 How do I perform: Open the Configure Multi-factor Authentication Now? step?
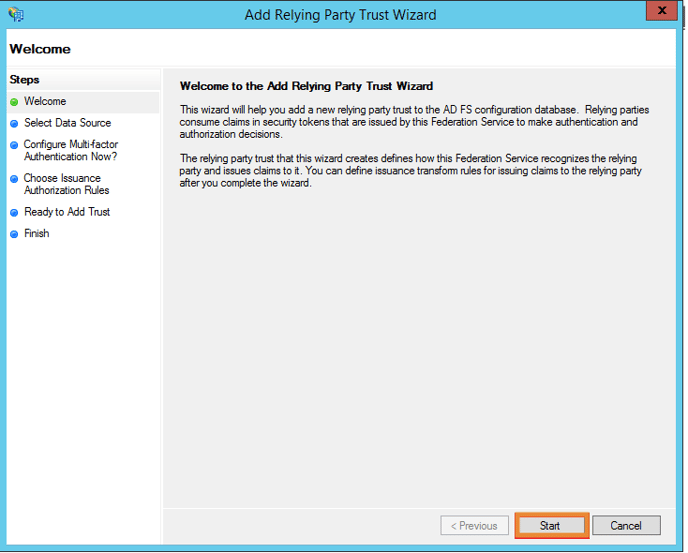tap(71, 151)
